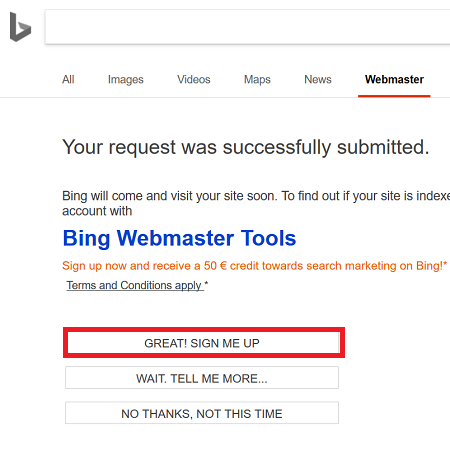The width and height of the screenshot is (450, 461).
Task: Click the 'Your request was successfully submitted' heading
Action: pyautogui.click(x=246, y=147)
